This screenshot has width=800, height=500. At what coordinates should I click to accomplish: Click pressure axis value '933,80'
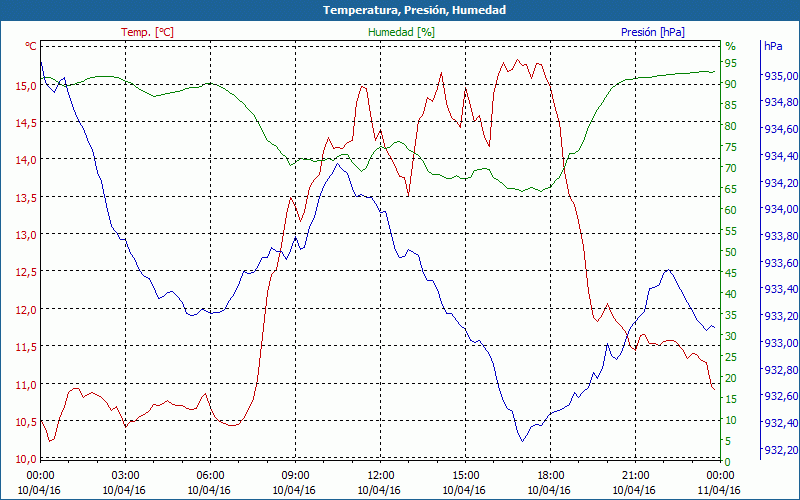pyautogui.click(x=781, y=236)
